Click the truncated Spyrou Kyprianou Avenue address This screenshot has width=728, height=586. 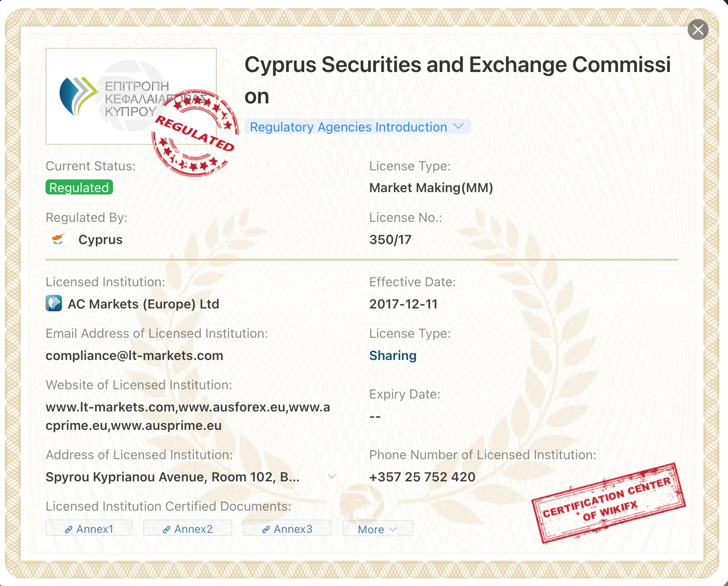tap(172, 477)
